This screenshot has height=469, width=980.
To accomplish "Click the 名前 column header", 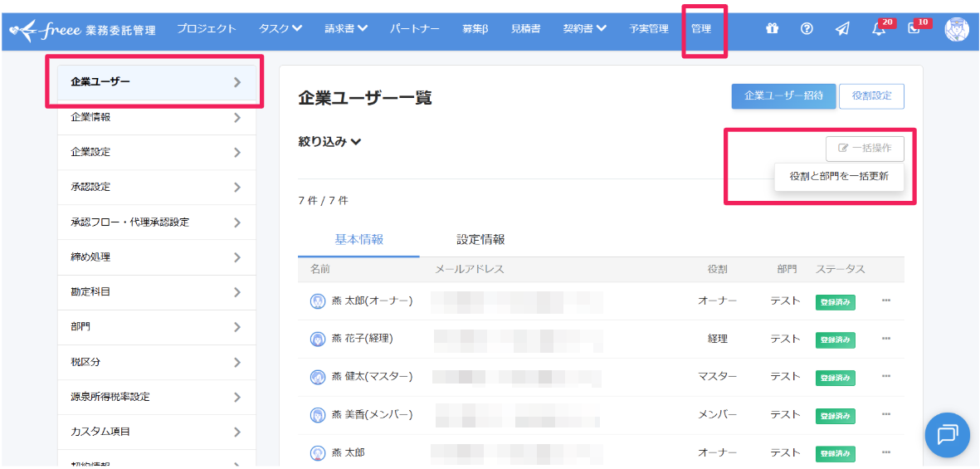I will click(x=320, y=269).
